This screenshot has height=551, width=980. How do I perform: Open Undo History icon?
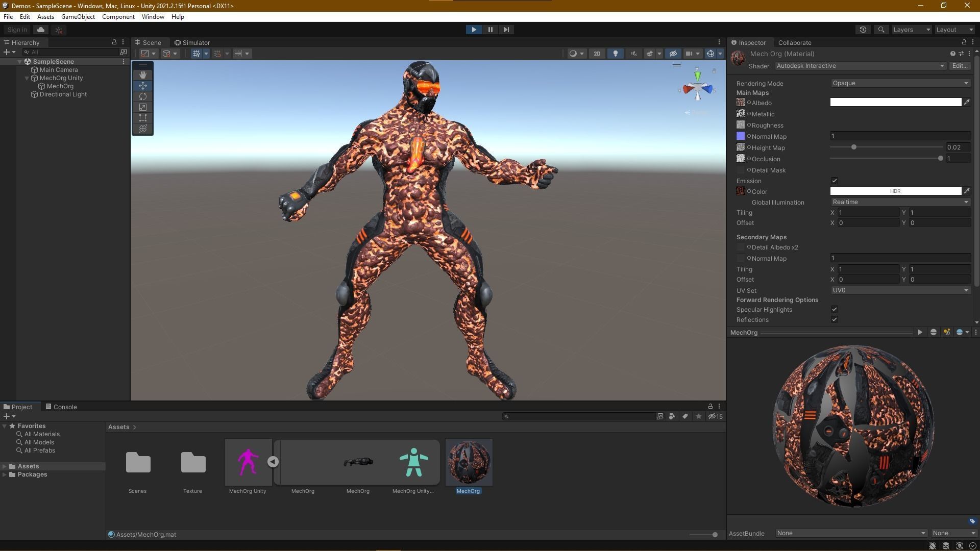863,30
